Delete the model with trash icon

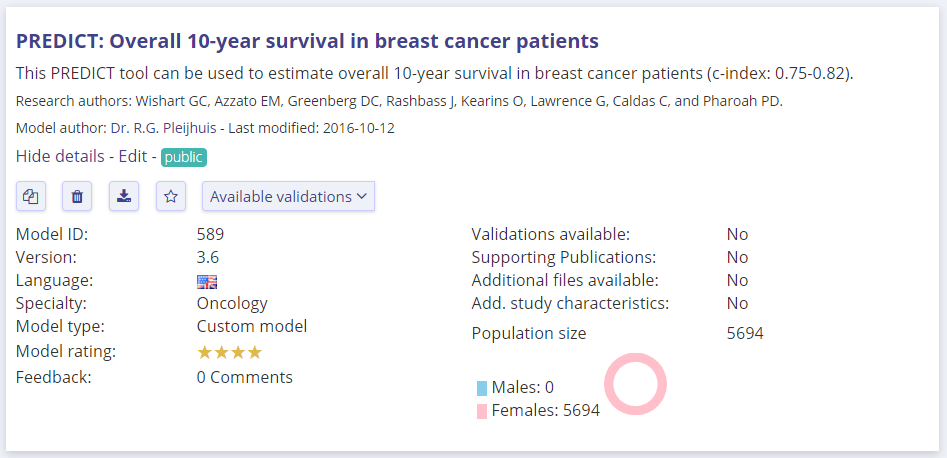tap(77, 196)
